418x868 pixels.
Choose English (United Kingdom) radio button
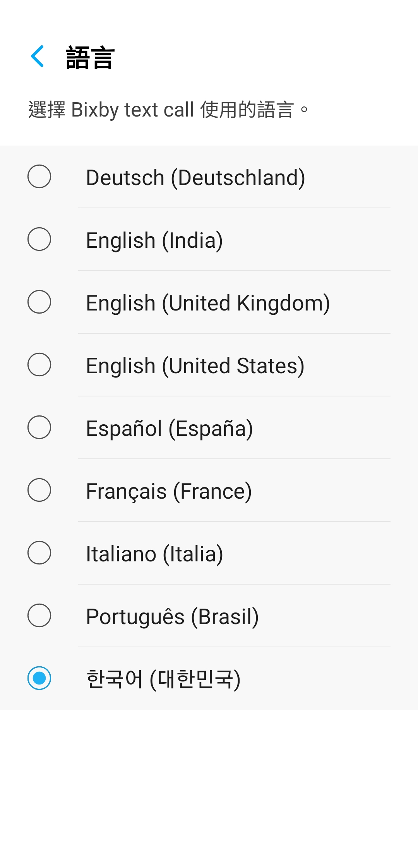coord(39,302)
